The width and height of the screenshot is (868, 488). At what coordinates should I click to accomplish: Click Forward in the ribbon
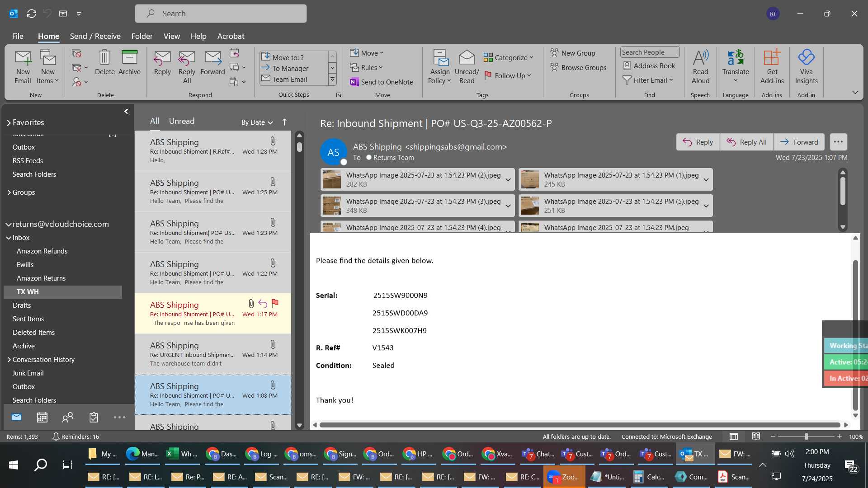212,62
